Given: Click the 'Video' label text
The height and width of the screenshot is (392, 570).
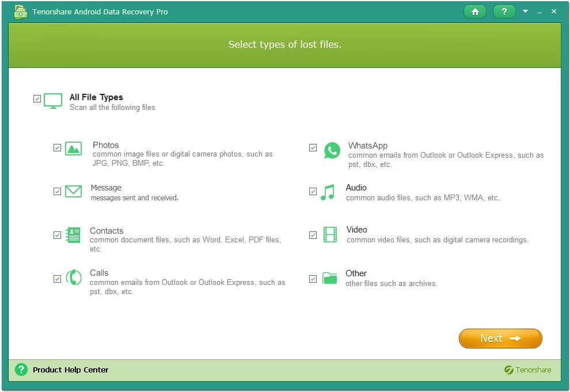Looking at the screenshot, I should point(356,230).
